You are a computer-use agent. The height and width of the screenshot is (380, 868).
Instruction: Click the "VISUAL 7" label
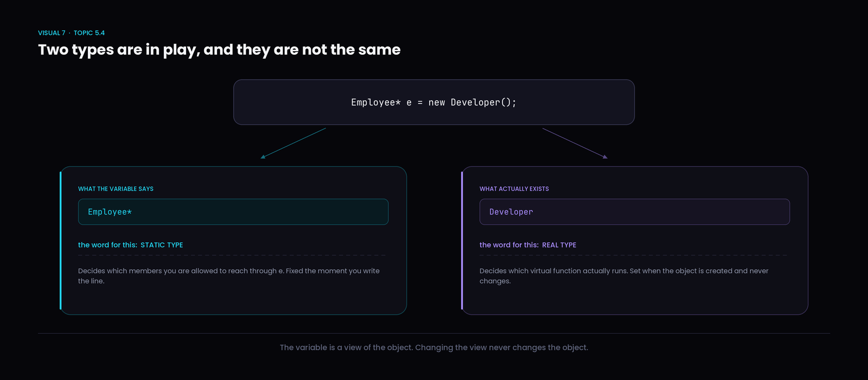click(52, 33)
